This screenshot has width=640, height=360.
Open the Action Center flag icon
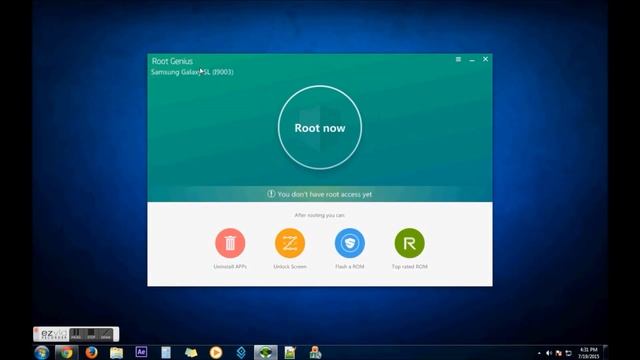point(559,353)
